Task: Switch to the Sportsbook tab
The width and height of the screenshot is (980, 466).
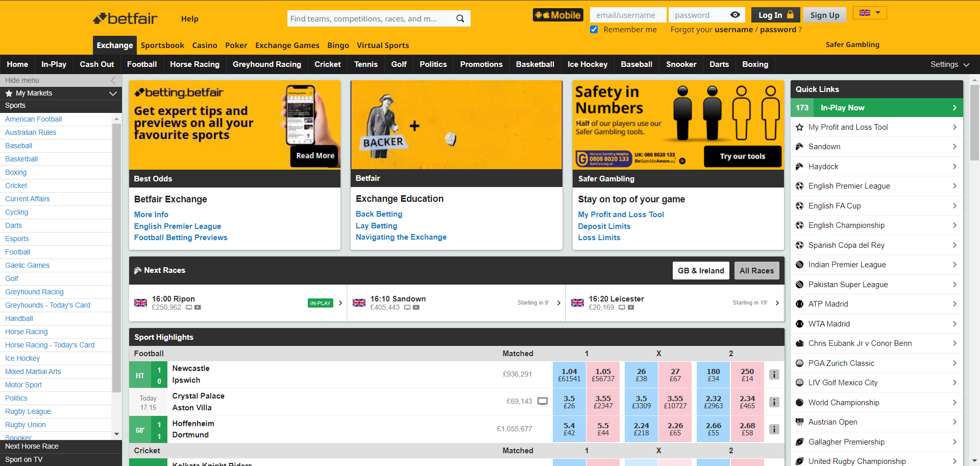Action: [x=162, y=45]
